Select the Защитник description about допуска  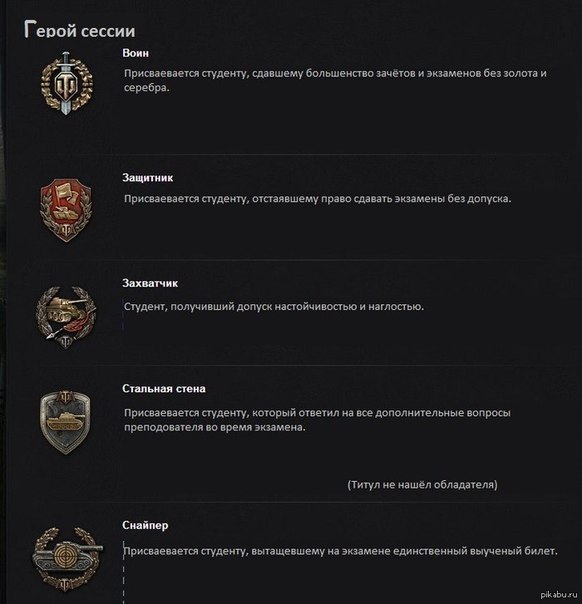coord(317,199)
